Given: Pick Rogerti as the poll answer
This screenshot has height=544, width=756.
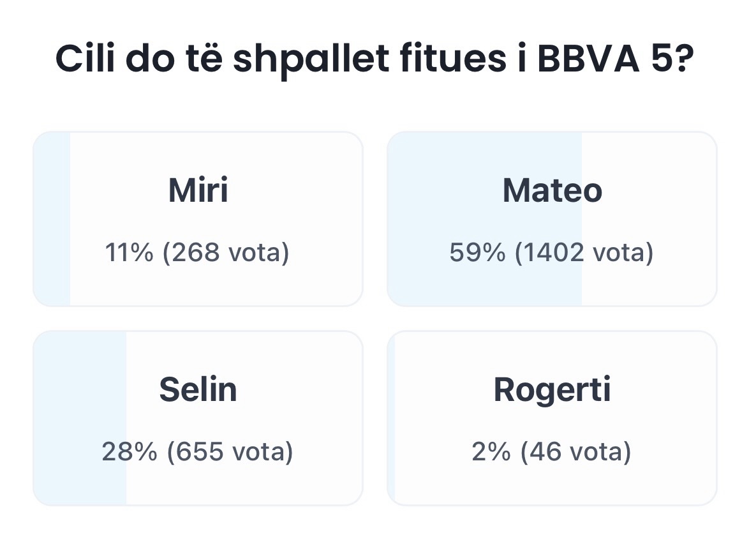Looking at the screenshot, I should tap(552, 389).
